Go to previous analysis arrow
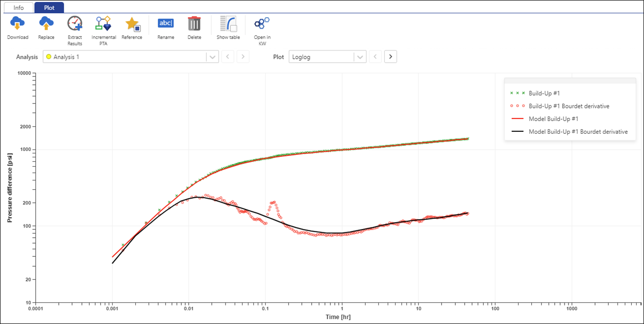The image size is (644, 324). coord(227,57)
